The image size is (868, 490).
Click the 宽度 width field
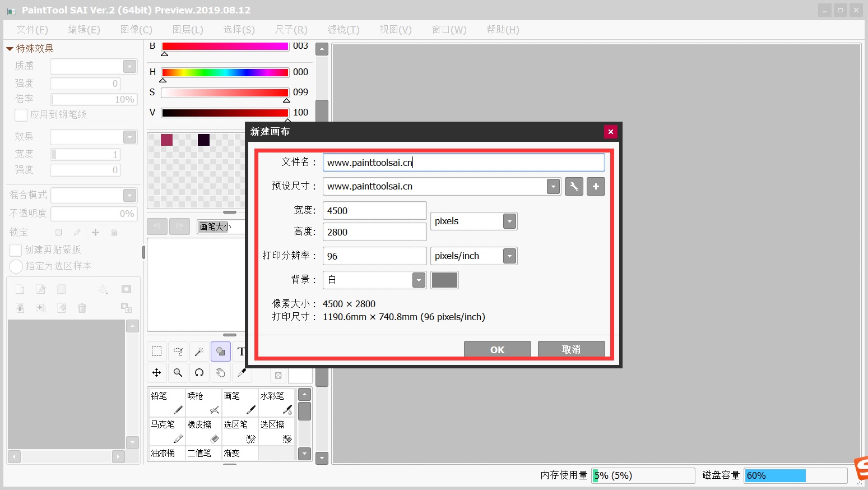pos(375,211)
